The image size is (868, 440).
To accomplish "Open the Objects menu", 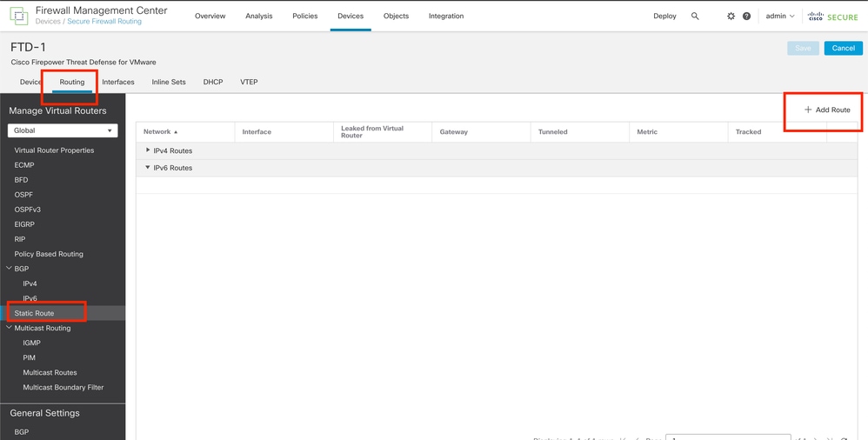I will 396,16.
